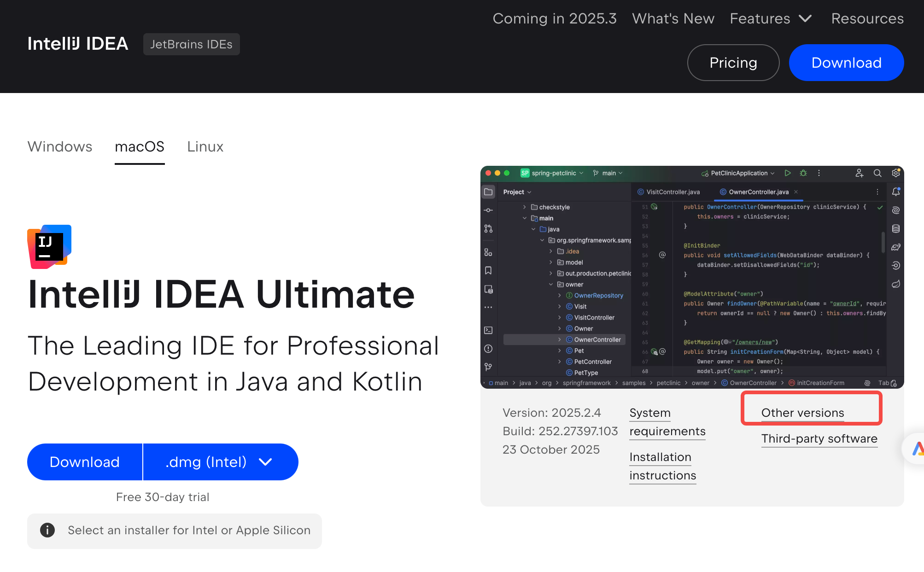
Task: Open the Other versions link
Action: [802, 413]
